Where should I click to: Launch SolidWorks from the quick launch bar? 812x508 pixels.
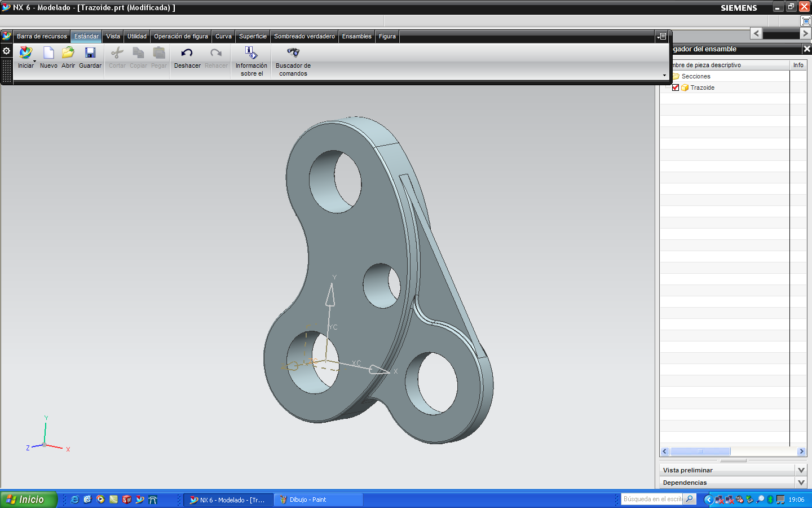(x=127, y=500)
